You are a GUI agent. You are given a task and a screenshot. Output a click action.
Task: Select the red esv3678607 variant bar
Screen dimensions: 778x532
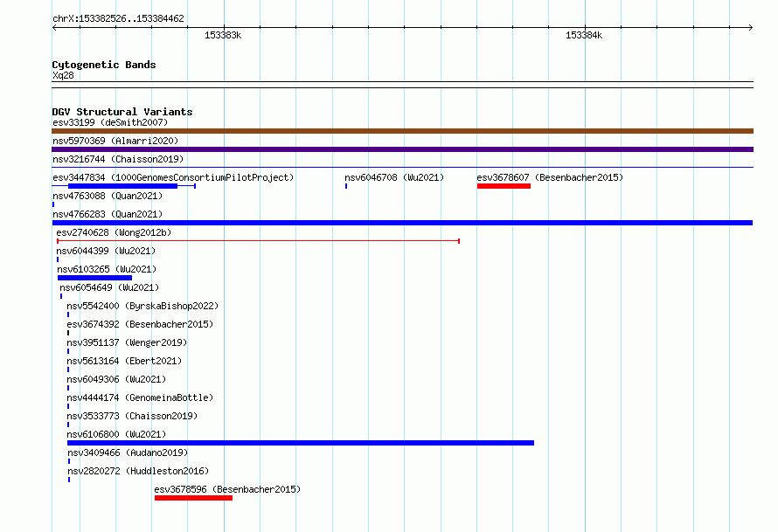(504, 186)
